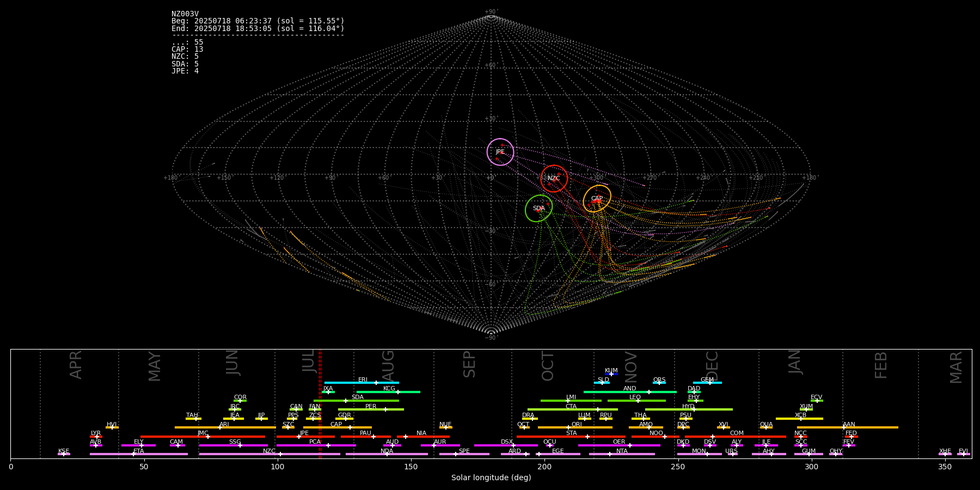Click the NIA shower bar in the timeline
The width and height of the screenshot is (980, 490).
pyautogui.click(x=423, y=436)
